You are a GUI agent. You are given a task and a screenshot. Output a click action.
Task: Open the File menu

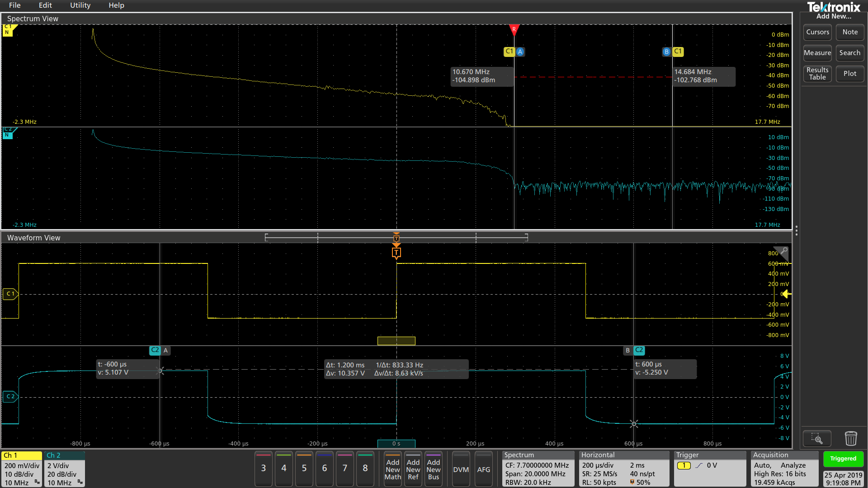coord(14,5)
